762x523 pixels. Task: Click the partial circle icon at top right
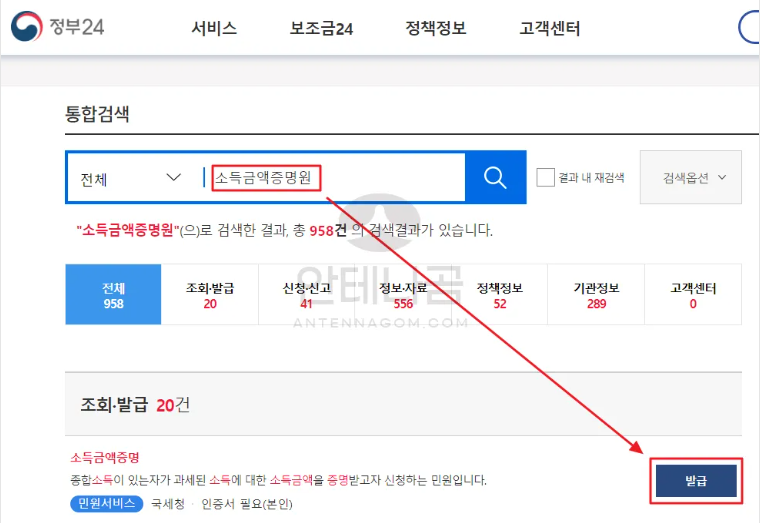tap(750, 28)
